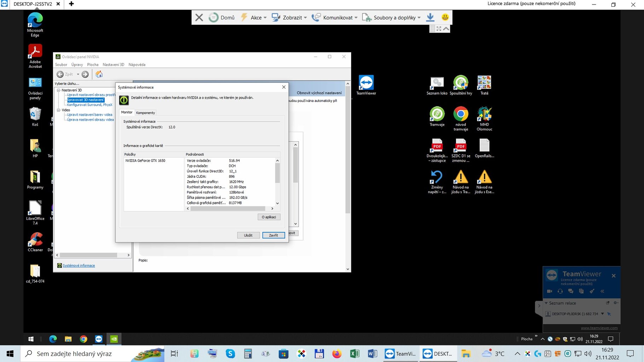
Task: Click the smiley feedback icon
Action: tap(445, 17)
